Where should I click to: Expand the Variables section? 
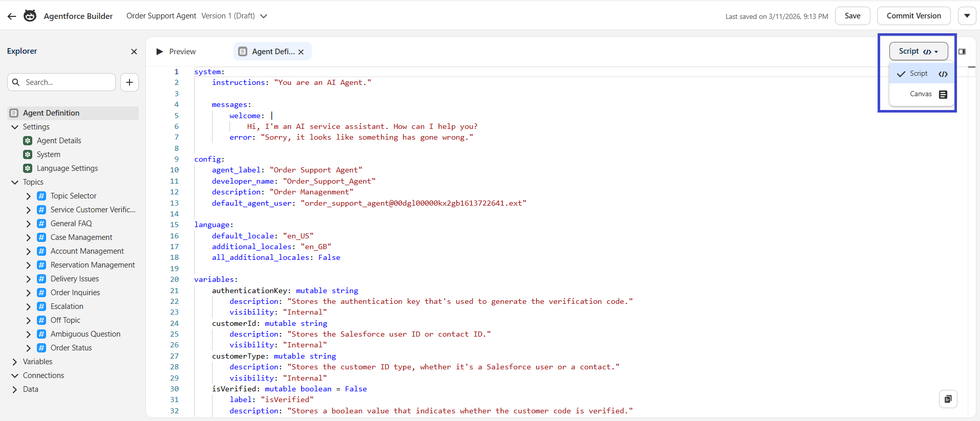[15, 362]
